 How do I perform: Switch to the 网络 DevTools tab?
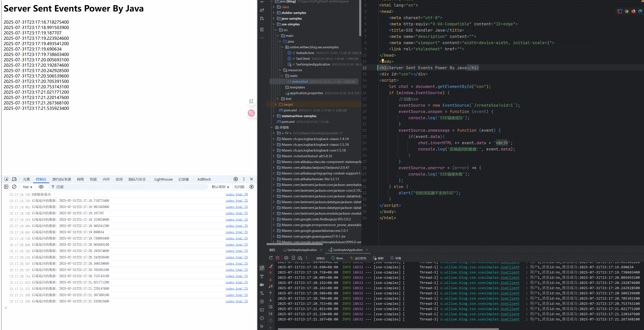coord(80,179)
